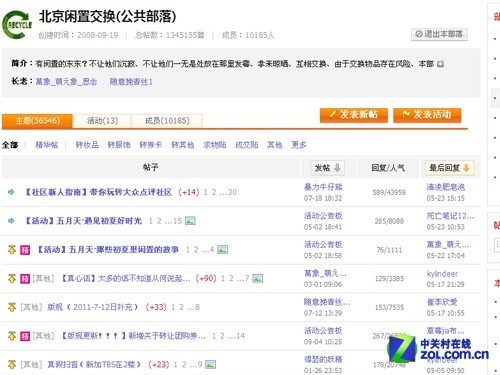Image resolution: width=500 pixels, height=375 pixels.
Task: Click image icon on 真假扫盲 post
Action: [x=210, y=364]
